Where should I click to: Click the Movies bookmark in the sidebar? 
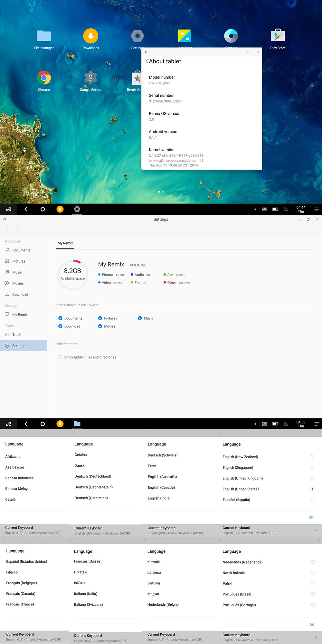tap(18, 284)
